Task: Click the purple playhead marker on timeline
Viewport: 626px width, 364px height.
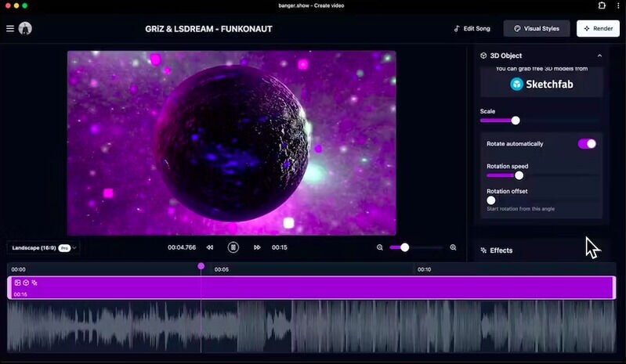Action: [201, 266]
